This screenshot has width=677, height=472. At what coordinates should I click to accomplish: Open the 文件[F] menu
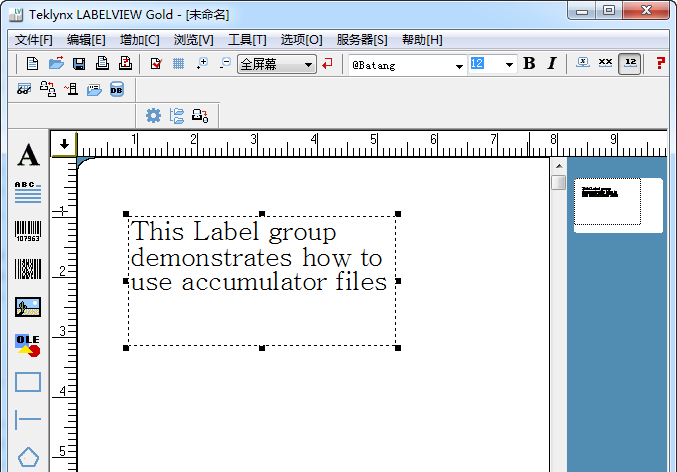coord(33,39)
